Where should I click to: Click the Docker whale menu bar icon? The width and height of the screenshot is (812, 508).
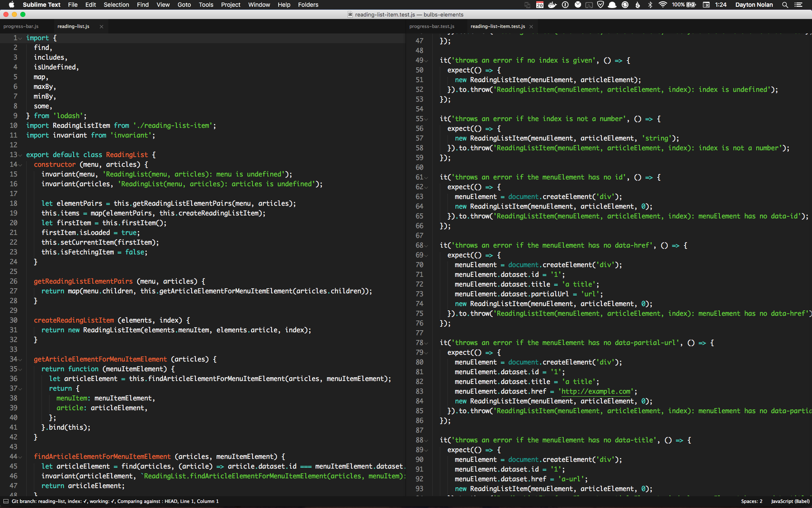552,5
